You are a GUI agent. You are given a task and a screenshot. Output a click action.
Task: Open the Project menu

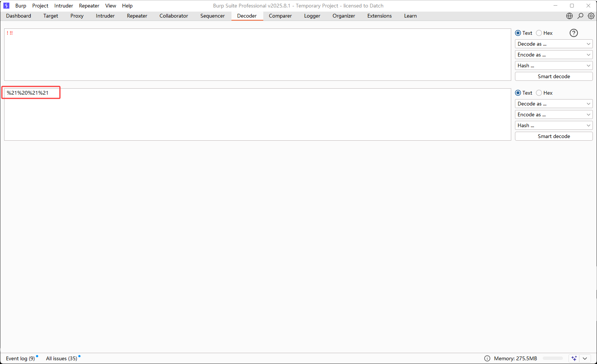click(40, 6)
